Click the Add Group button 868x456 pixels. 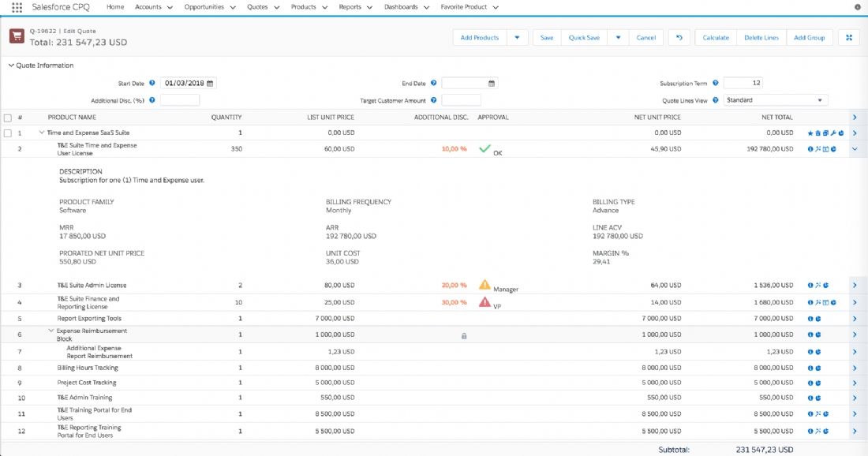[x=810, y=38]
